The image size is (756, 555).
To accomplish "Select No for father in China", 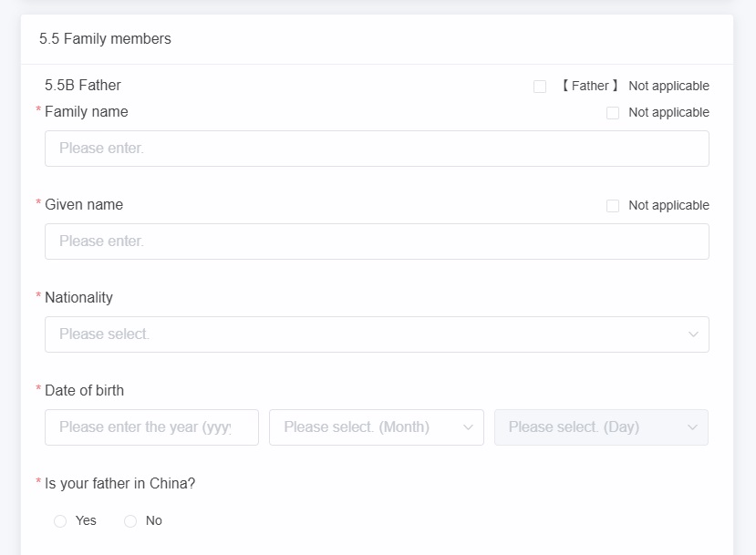I will click(x=130, y=521).
